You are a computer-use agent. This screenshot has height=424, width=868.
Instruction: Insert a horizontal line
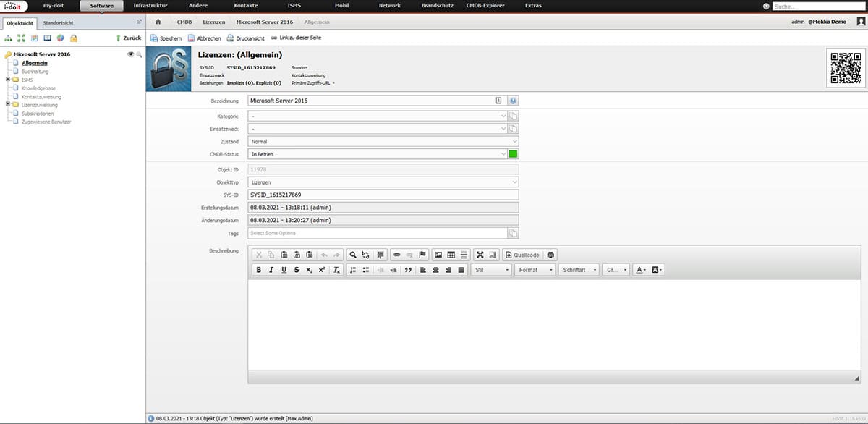464,255
